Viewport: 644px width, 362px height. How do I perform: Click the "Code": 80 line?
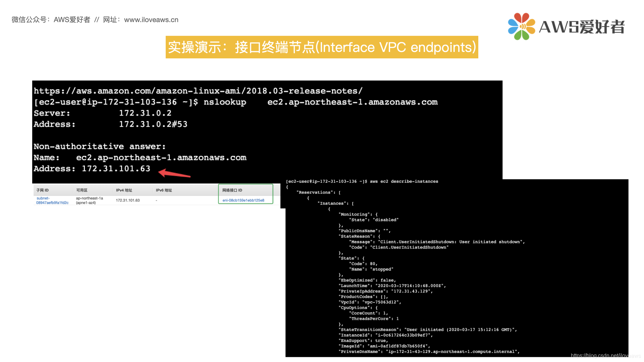pos(363,264)
